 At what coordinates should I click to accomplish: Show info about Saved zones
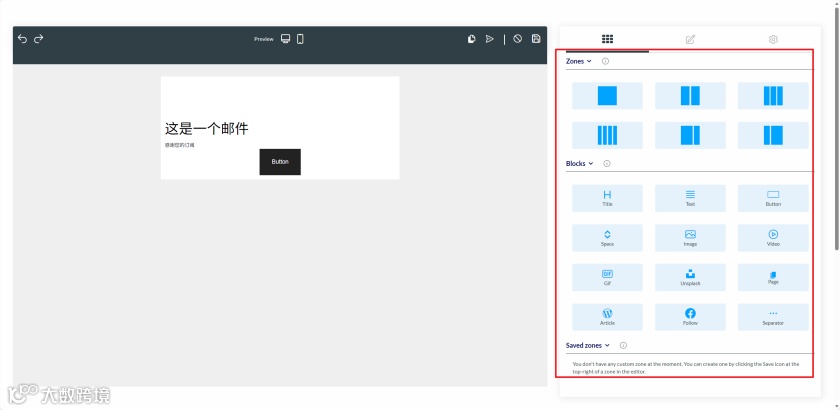tap(623, 346)
